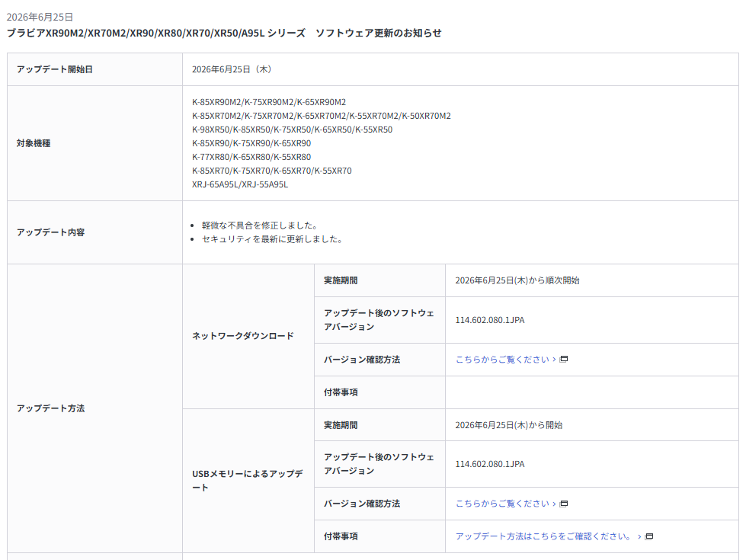This screenshot has width=746, height=560.
Task: Click model line starting K-85XR70M2
Action: pyautogui.click(x=321, y=116)
